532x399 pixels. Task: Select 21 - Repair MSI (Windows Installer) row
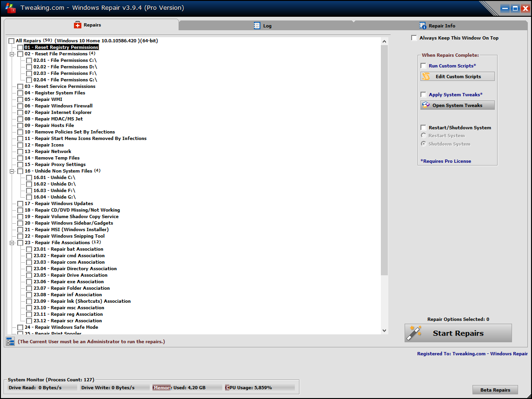(x=66, y=230)
